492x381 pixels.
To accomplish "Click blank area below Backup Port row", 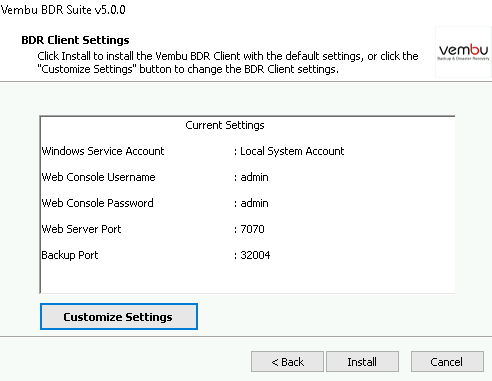I will (x=247, y=277).
